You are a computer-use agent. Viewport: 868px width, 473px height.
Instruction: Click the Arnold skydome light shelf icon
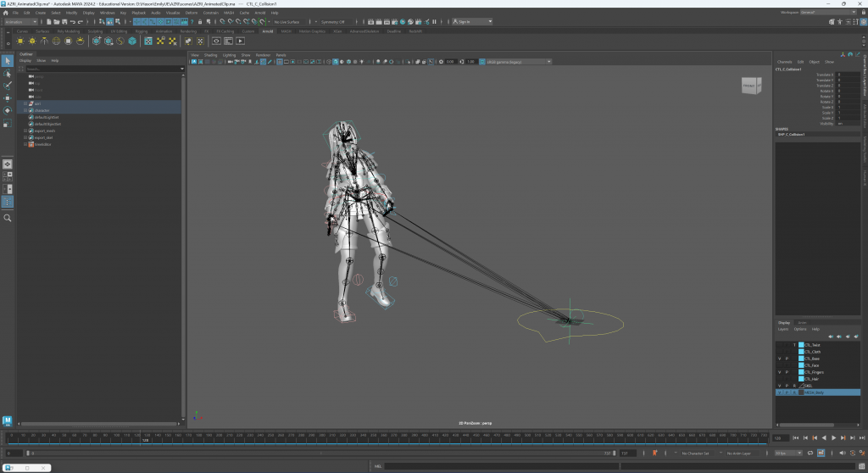(57, 41)
